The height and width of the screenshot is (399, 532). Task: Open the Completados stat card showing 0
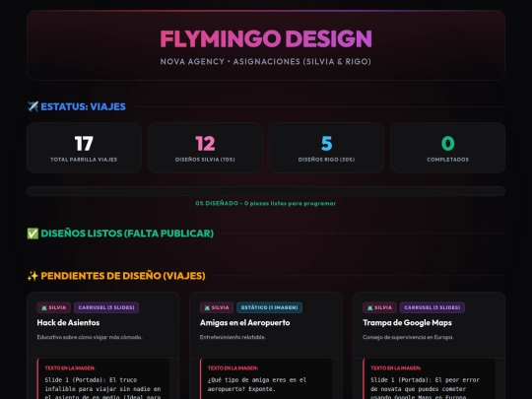447,148
